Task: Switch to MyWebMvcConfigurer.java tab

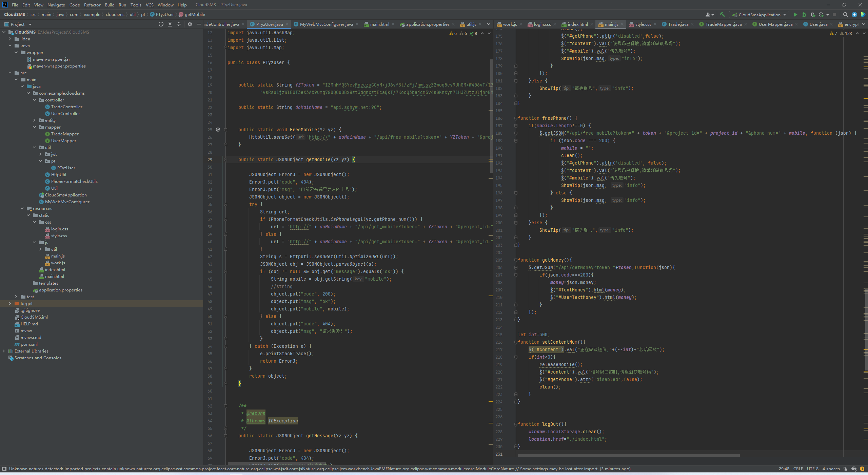Action: tap(326, 24)
